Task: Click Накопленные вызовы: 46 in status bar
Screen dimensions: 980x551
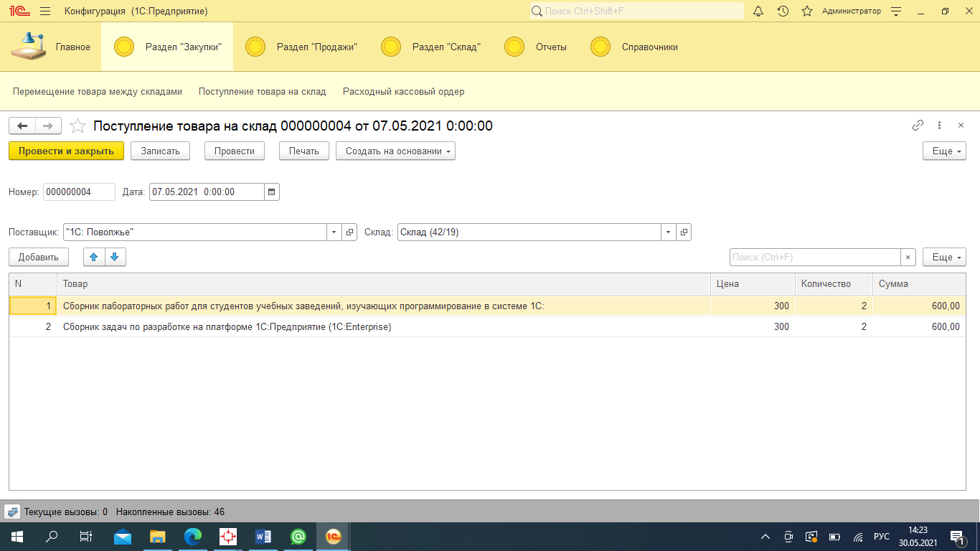Action: pos(170,512)
